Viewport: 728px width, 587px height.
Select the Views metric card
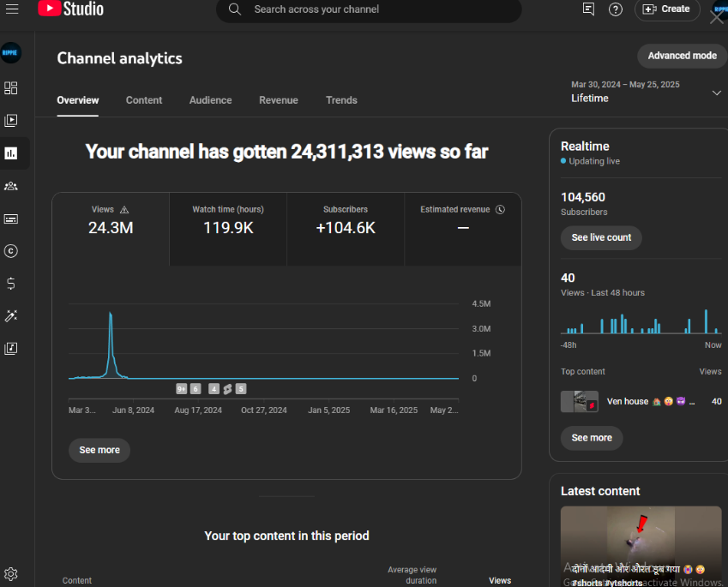(111, 230)
